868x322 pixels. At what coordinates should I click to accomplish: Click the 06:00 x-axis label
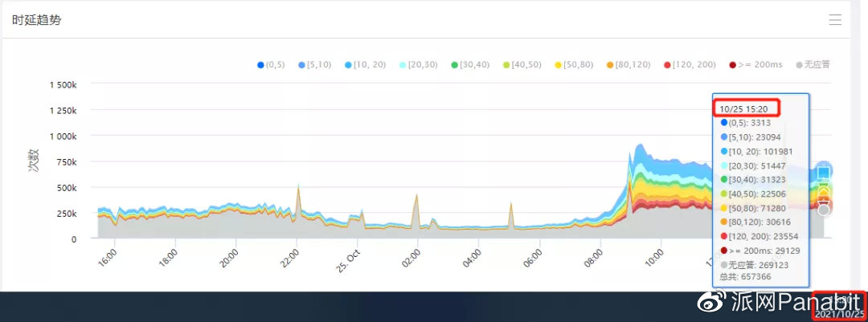pos(533,258)
